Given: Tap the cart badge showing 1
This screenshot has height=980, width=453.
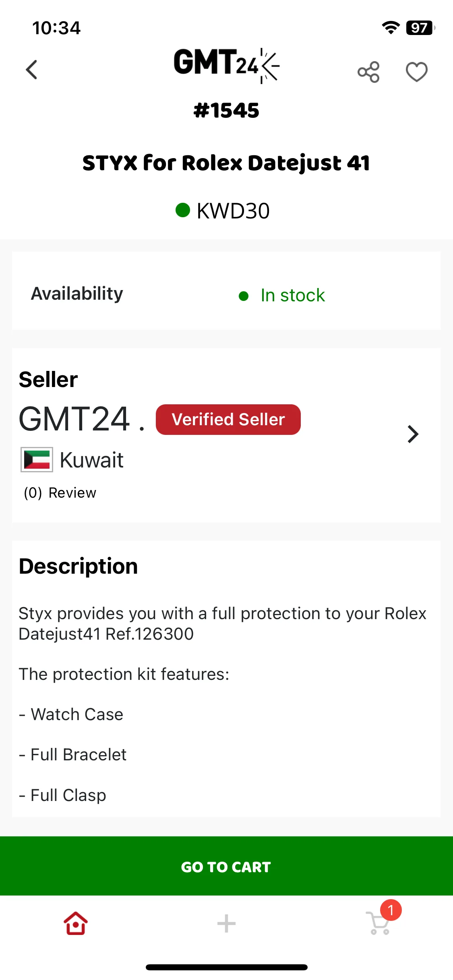Looking at the screenshot, I should pos(391,910).
